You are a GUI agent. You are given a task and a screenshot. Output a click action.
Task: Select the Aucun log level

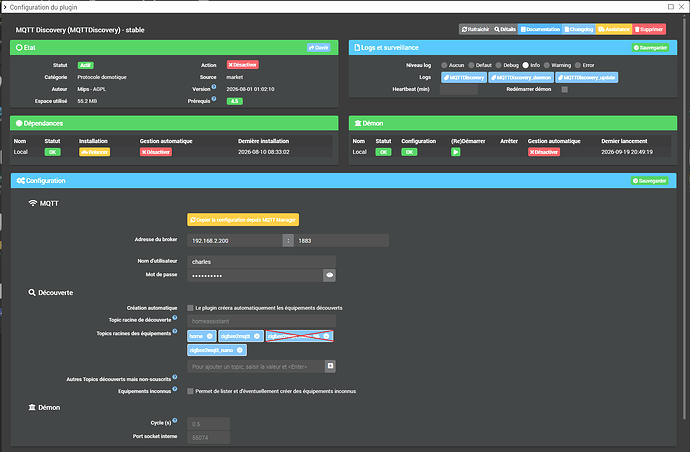click(x=444, y=65)
